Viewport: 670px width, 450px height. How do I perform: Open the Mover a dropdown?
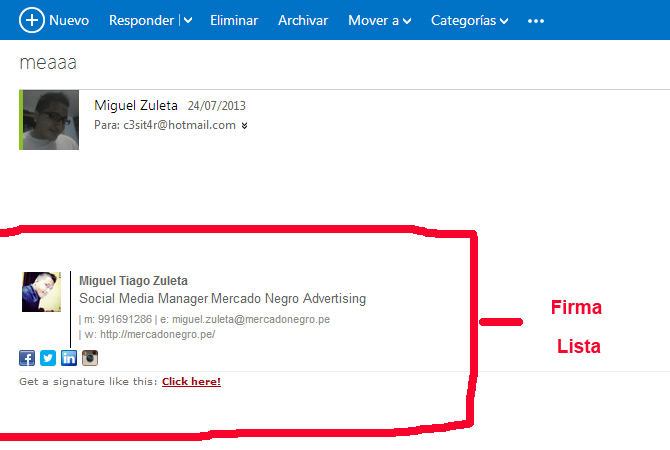coord(379,21)
